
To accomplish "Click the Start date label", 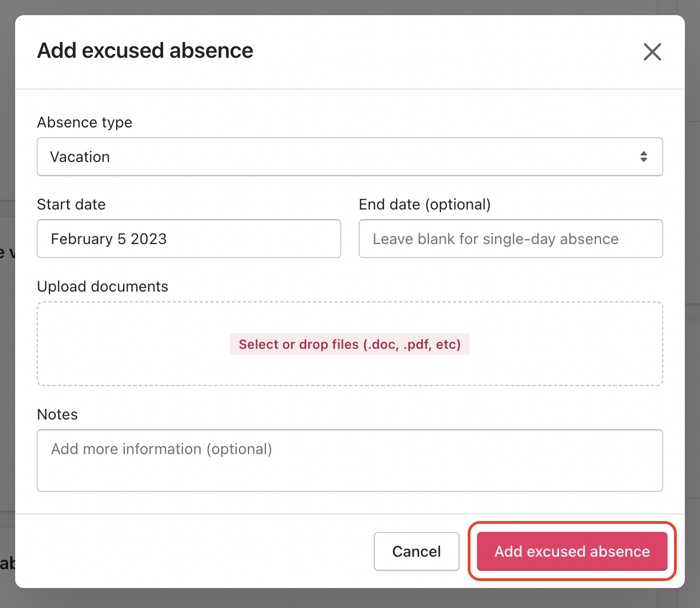I will pyautogui.click(x=71, y=205).
